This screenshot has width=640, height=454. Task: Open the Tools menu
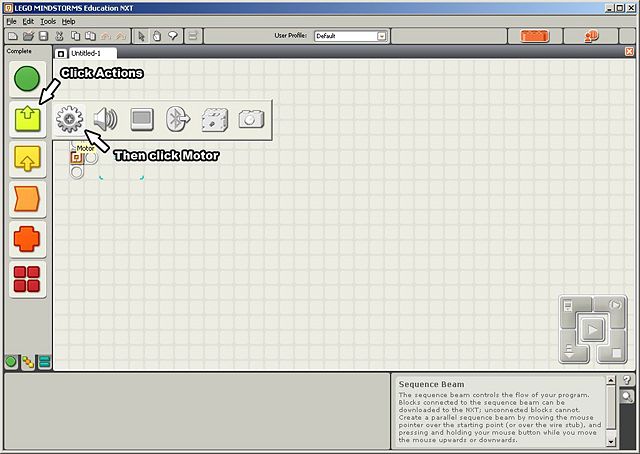48,21
